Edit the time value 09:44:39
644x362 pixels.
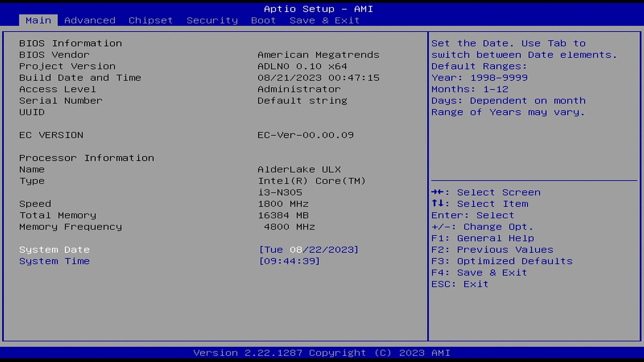coord(289,261)
